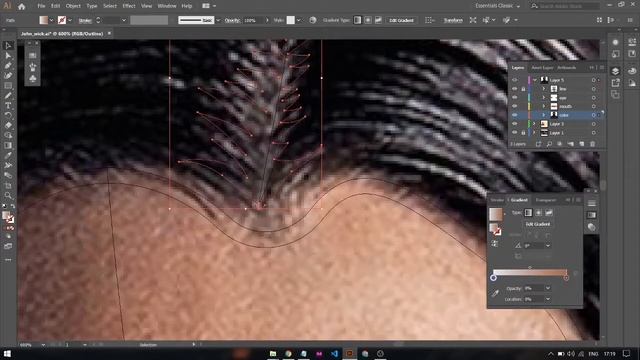Open Layers panel hamburger menu

pos(602,68)
